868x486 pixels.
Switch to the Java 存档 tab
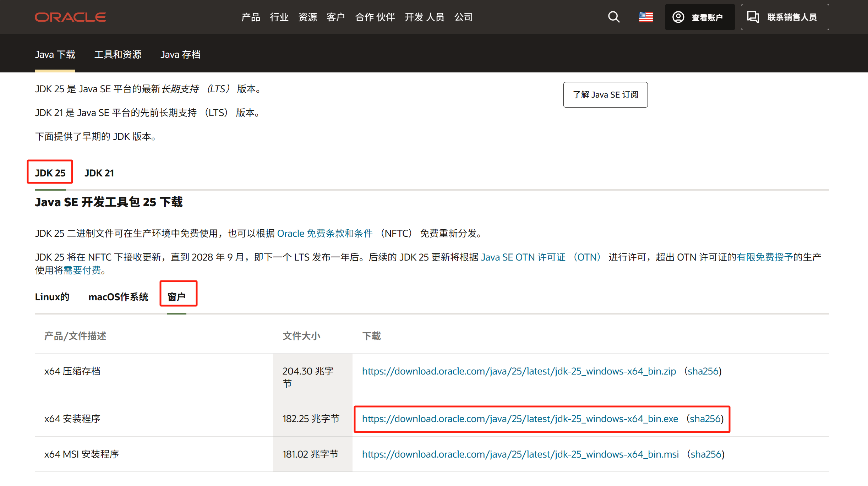(180, 54)
